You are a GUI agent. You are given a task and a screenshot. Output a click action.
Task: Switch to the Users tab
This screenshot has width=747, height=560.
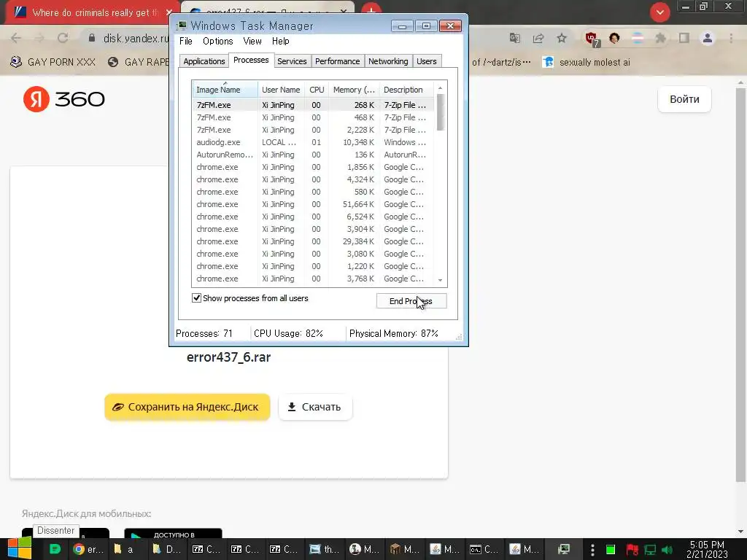pyautogui.click(x=426, y=61)
